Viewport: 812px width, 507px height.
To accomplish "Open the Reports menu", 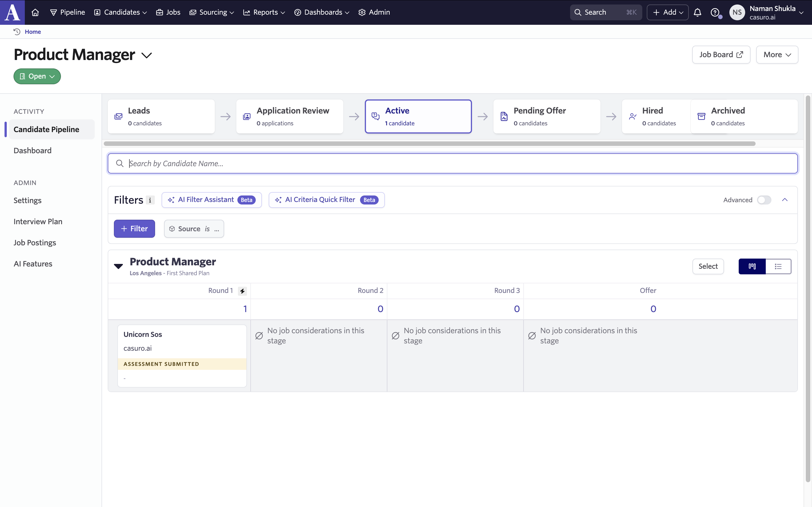I will tap(264, 12).
